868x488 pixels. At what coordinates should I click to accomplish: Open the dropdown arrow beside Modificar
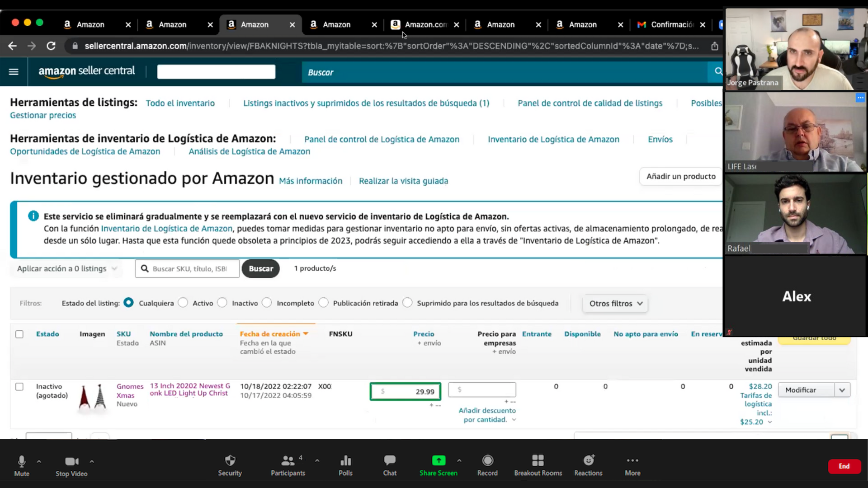[x=842, y=390]
